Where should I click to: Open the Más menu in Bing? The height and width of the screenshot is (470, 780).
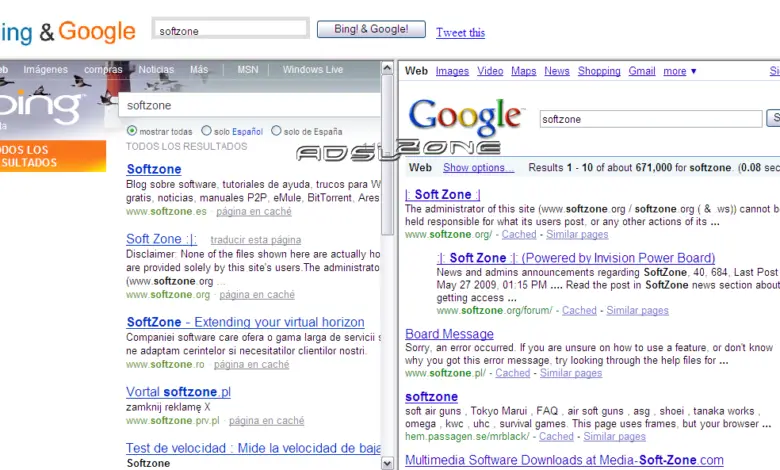(199, 70)
